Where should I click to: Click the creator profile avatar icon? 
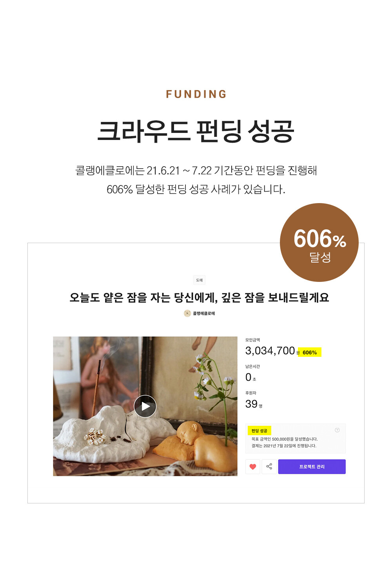coord(187,313)
